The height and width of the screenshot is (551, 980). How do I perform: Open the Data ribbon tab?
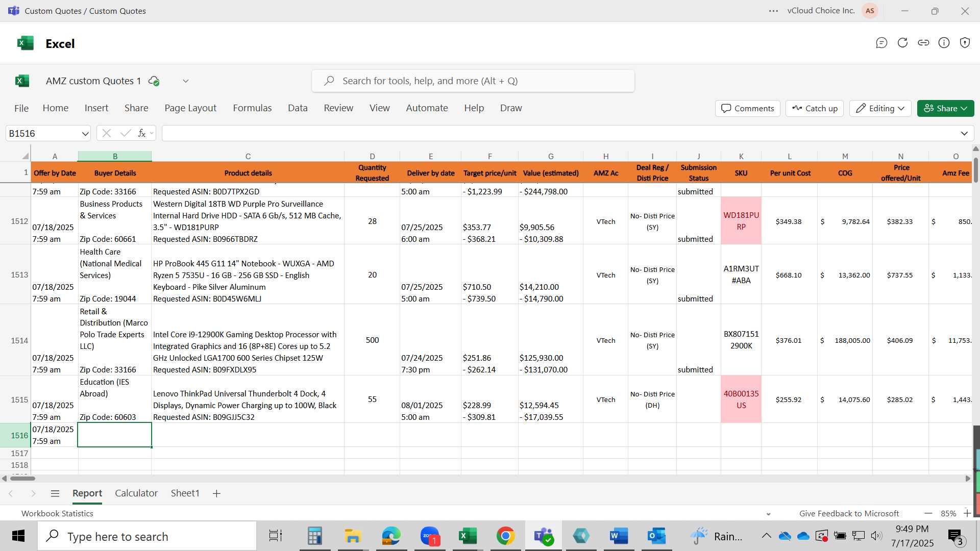click(298, 108)
